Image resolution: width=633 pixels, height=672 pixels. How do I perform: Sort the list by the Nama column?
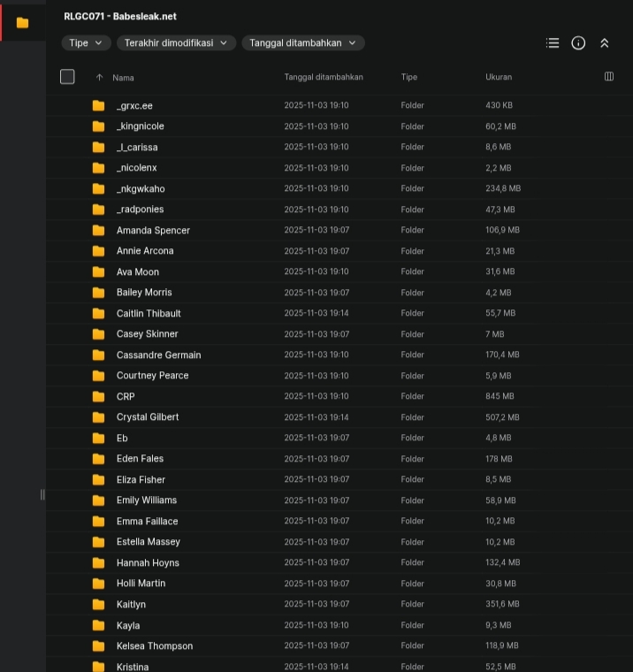tap(123, 78)
